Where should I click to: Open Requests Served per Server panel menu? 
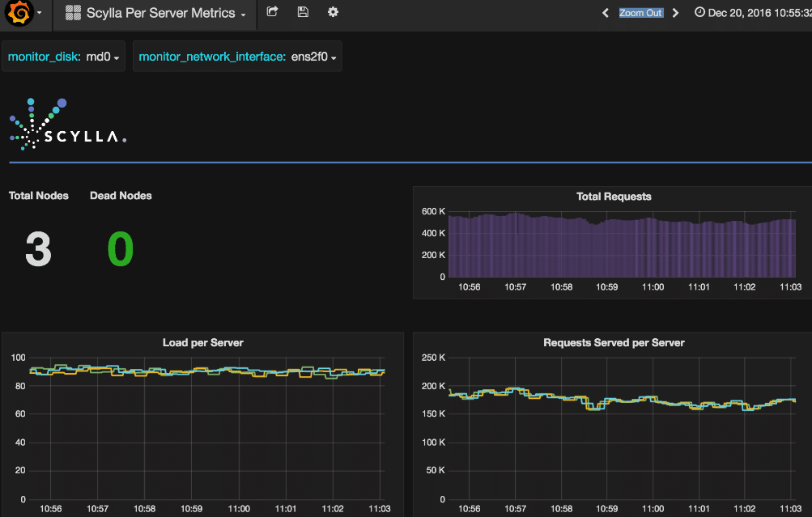(x=613, y=343)
